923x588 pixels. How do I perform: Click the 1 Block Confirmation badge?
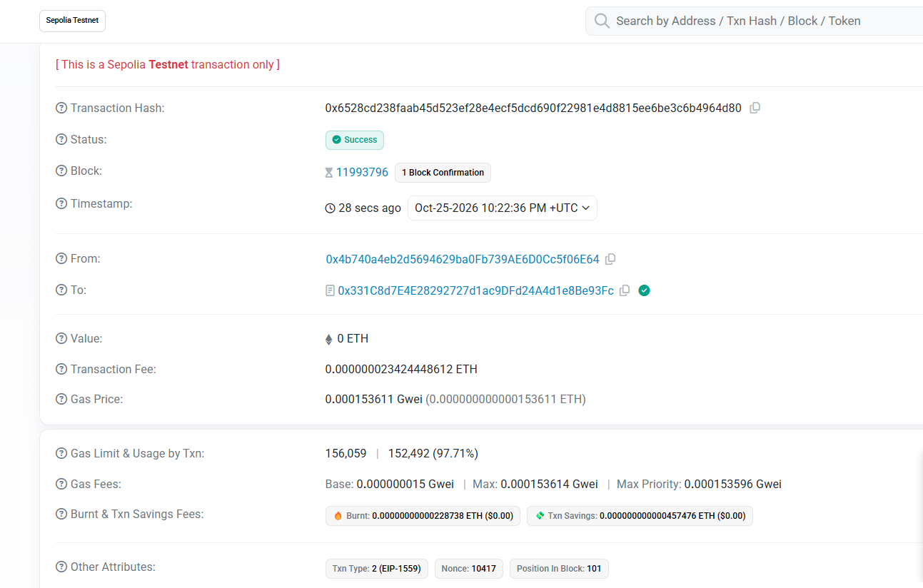443,173
